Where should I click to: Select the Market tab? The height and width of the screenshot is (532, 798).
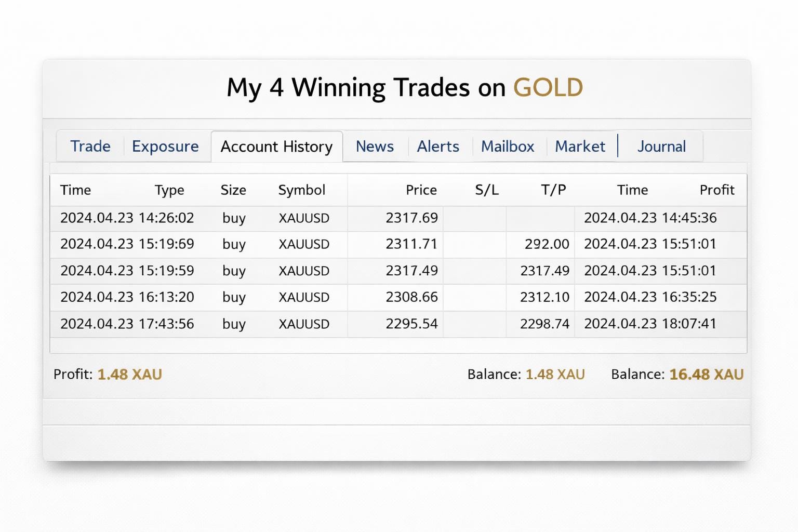coord(580,147)
